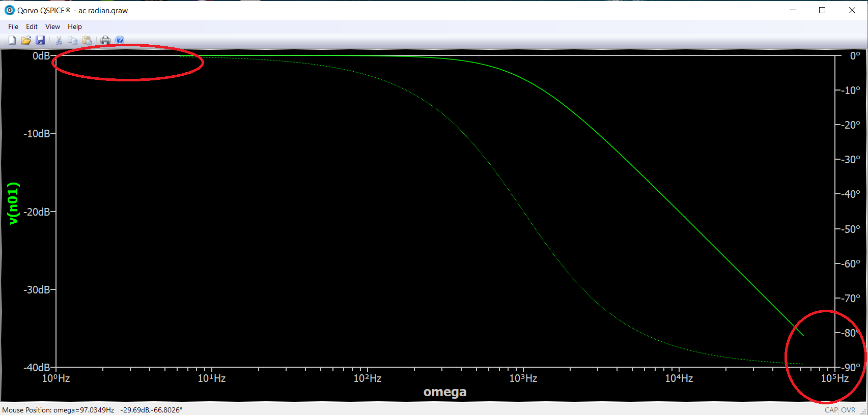Image resolution: width=868 pixels, height=415 pixels.
Task: Click the Copy toolbar icon
Action: [x=73, y=40]
